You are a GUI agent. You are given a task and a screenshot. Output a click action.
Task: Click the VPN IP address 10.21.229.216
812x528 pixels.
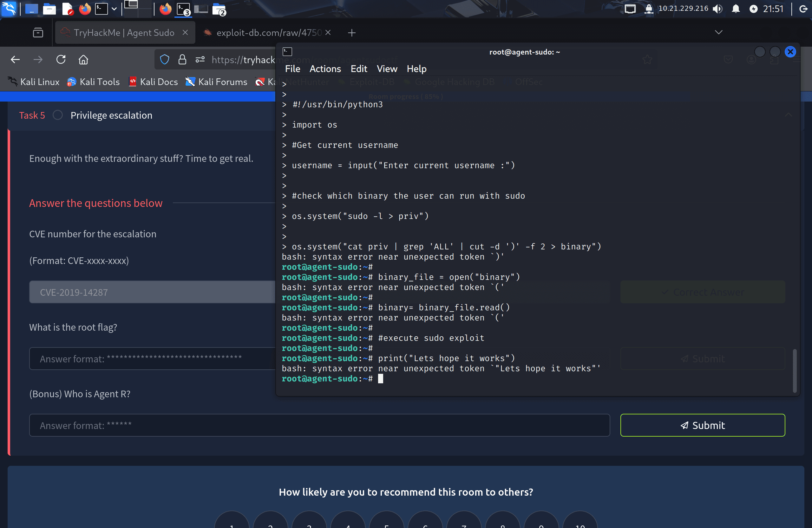click(x=683, y=9)
